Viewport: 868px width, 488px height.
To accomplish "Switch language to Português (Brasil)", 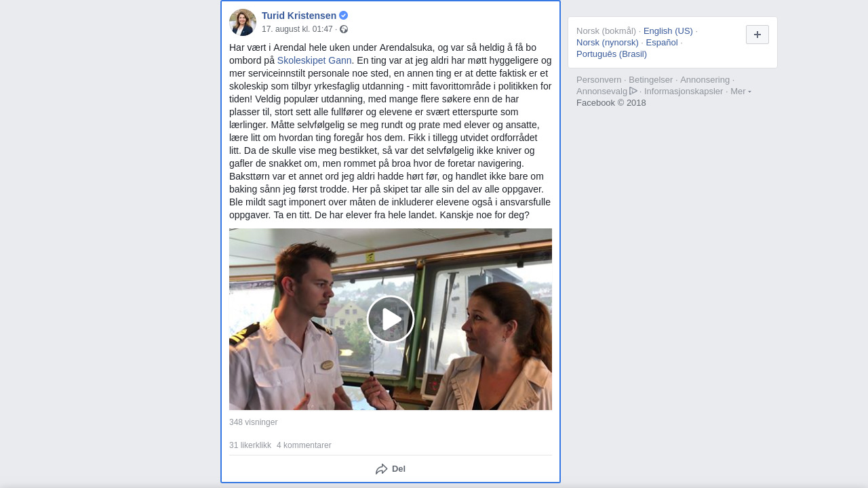I will (x=612, y=54).
